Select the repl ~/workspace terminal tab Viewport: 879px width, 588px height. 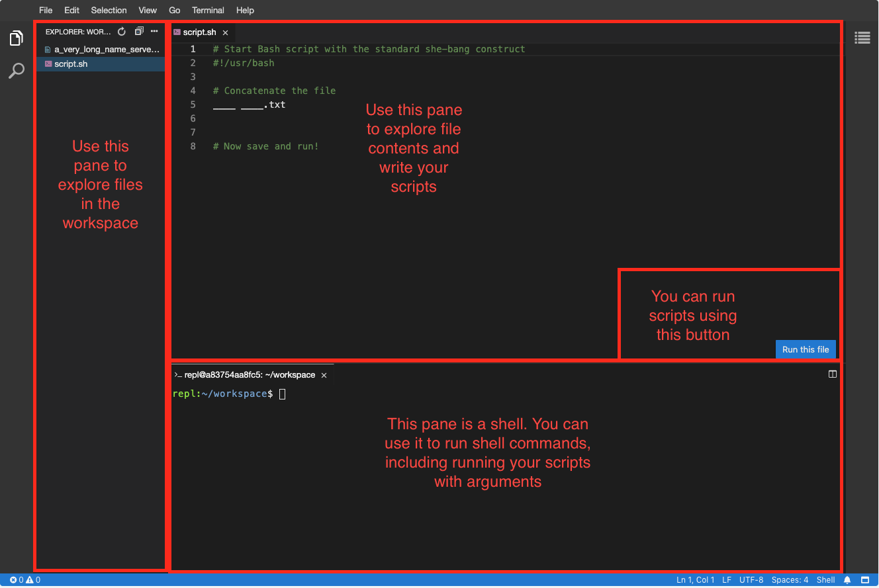click(x=252, y=375)
